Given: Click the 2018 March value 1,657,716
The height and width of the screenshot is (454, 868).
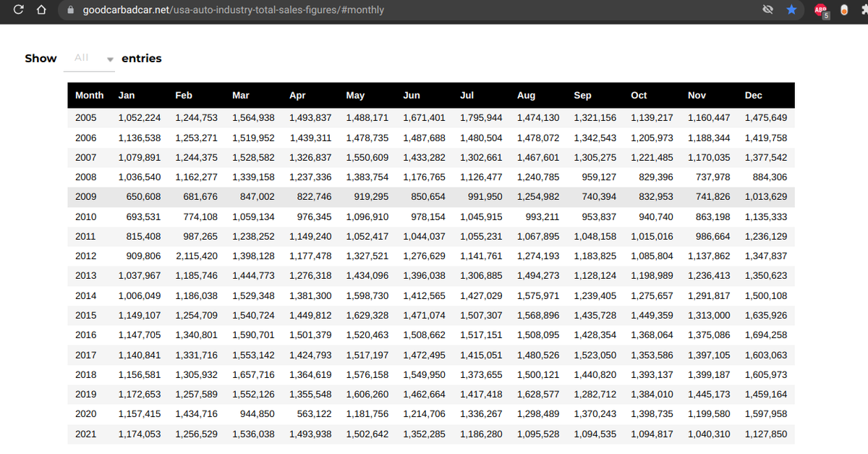Looking at the screenshot, I should (253, 374).
